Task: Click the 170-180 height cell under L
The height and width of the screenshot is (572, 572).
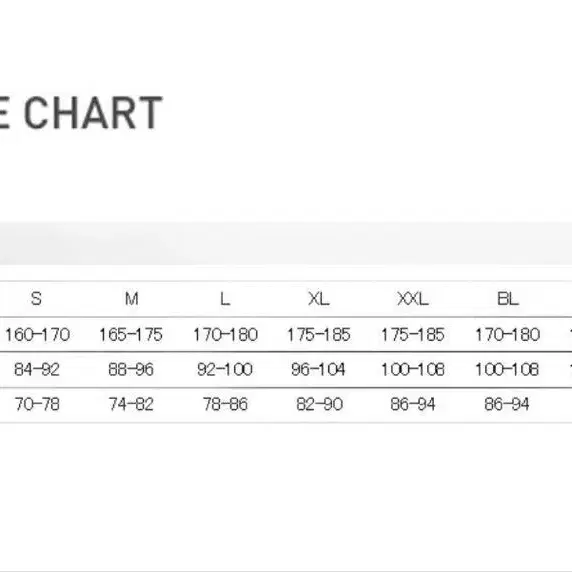Action: coord(225,335)
